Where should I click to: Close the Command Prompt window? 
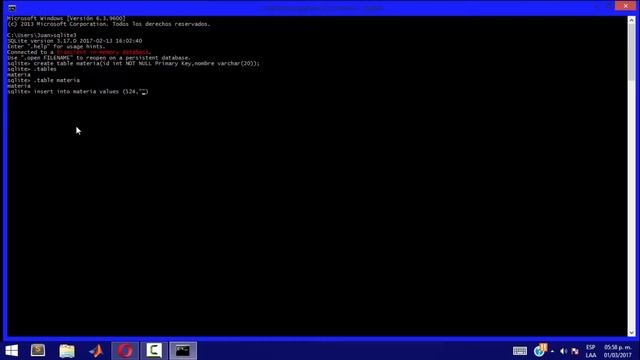[x=626, y=6]
